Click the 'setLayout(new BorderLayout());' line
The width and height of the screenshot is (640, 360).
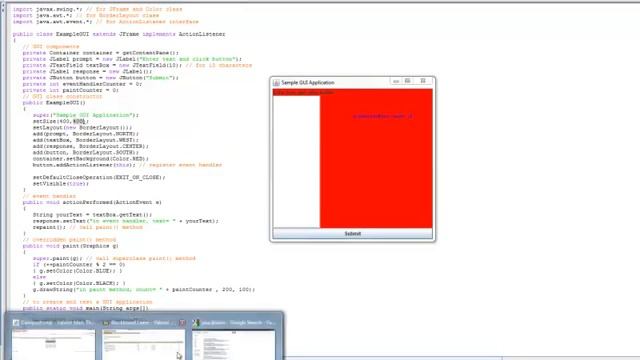pos(82,127)
